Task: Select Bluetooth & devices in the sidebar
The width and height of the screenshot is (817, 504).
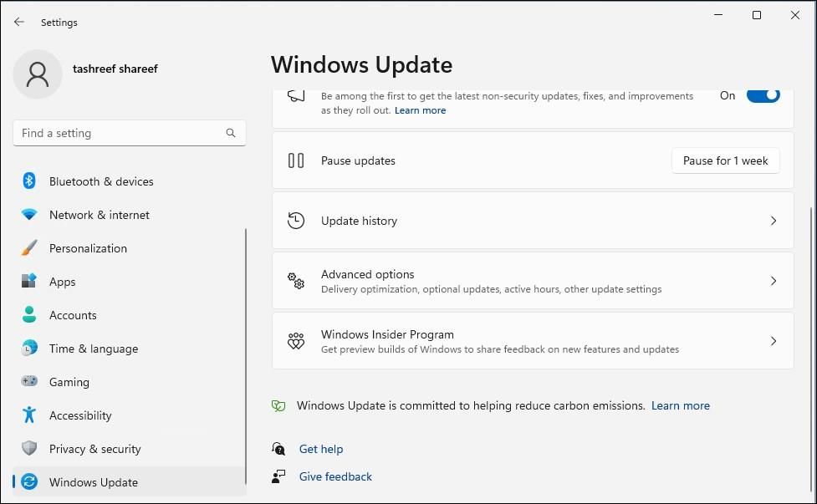Action: (101, 181)
